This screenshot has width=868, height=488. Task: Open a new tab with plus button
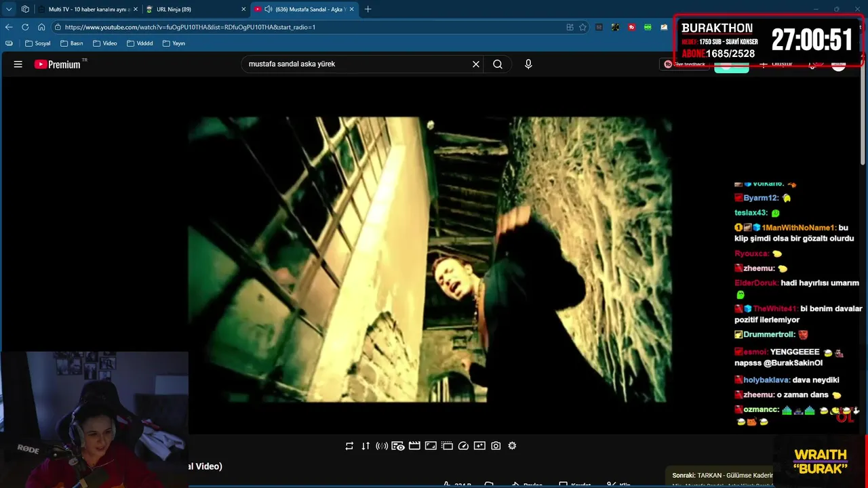(x=368, y=9)
